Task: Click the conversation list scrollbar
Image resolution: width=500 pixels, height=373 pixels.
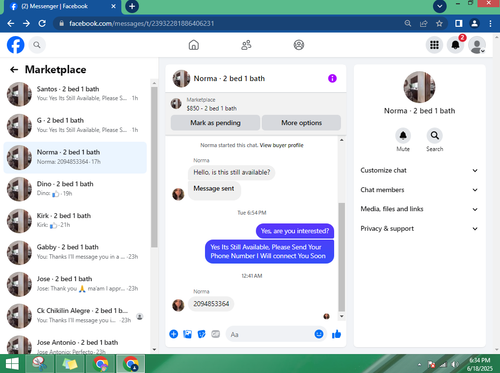Action: pyautogui.click(x=154, y=167)
